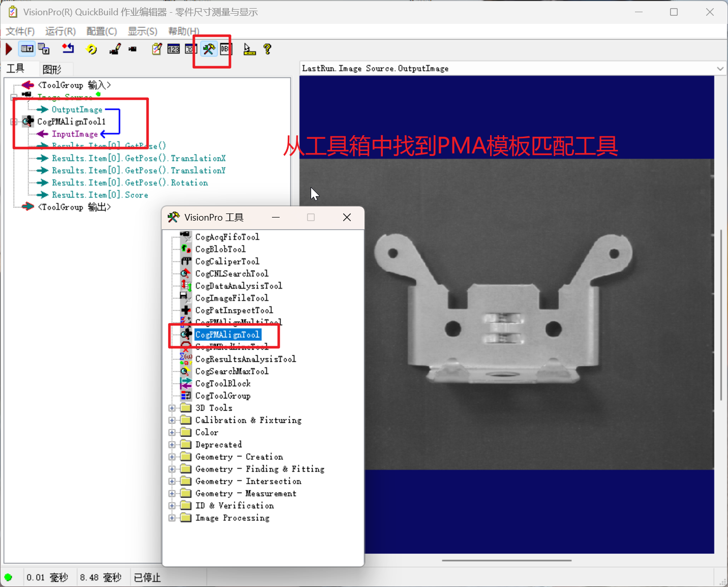Open help with the question mark icon
The image size is (728, 587).
(267, 49)
